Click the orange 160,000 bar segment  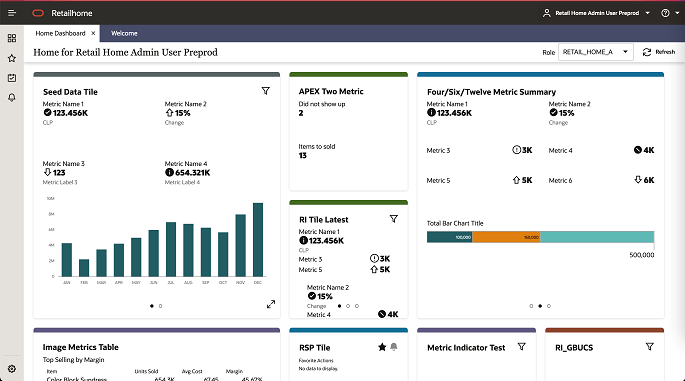[506, 237]
